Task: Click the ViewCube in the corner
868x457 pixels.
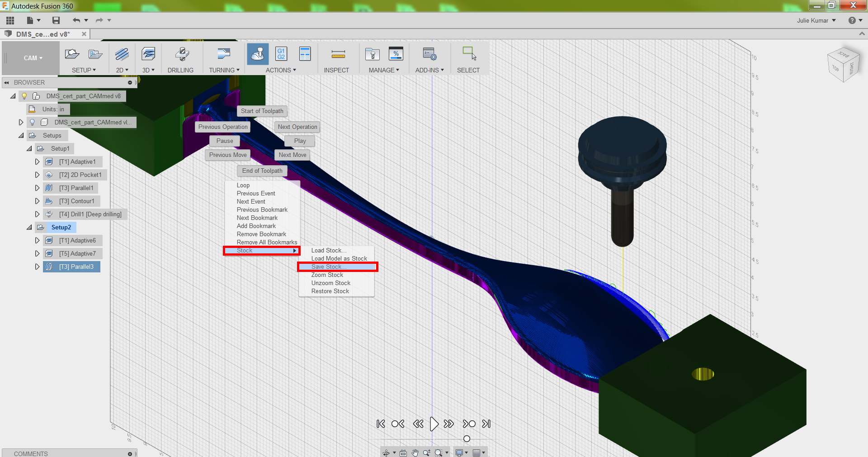Action: click(843, 65)
